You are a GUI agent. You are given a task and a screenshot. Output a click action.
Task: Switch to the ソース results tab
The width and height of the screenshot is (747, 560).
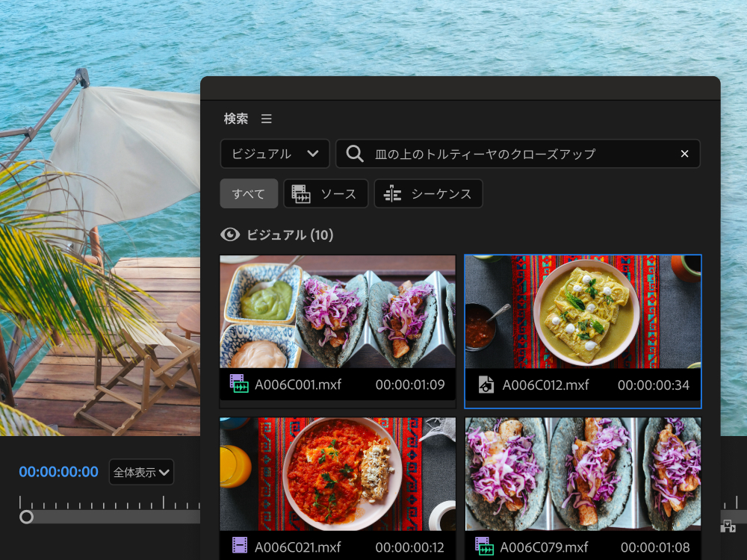[326, 193]
